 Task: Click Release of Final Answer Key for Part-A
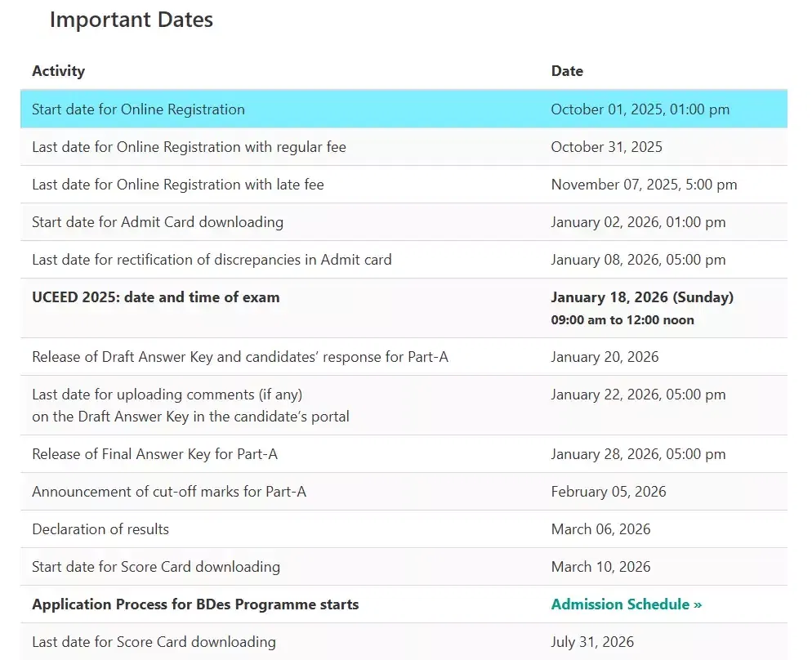click(x=154, y=454)
